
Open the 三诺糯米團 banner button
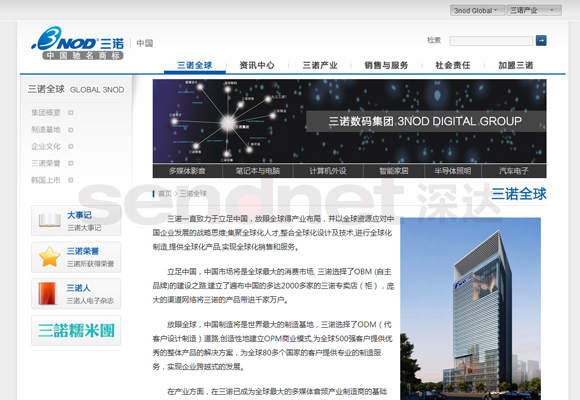[x=76, y=330]
